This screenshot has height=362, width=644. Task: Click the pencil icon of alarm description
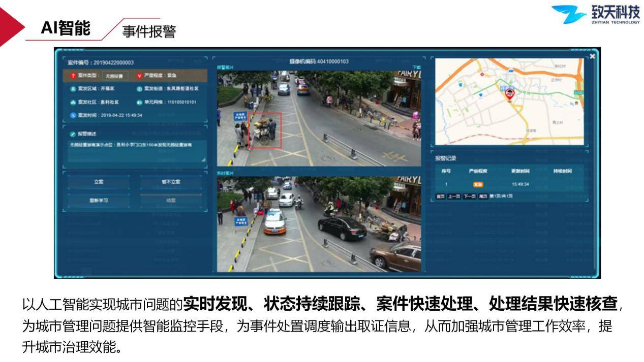pyautogui.click(x=73, y=134)
